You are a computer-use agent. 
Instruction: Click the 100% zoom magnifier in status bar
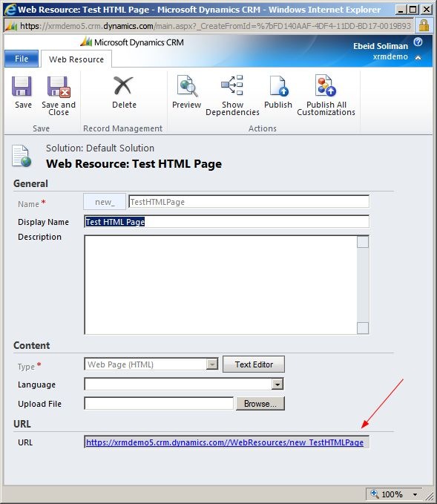click(375, 494)
